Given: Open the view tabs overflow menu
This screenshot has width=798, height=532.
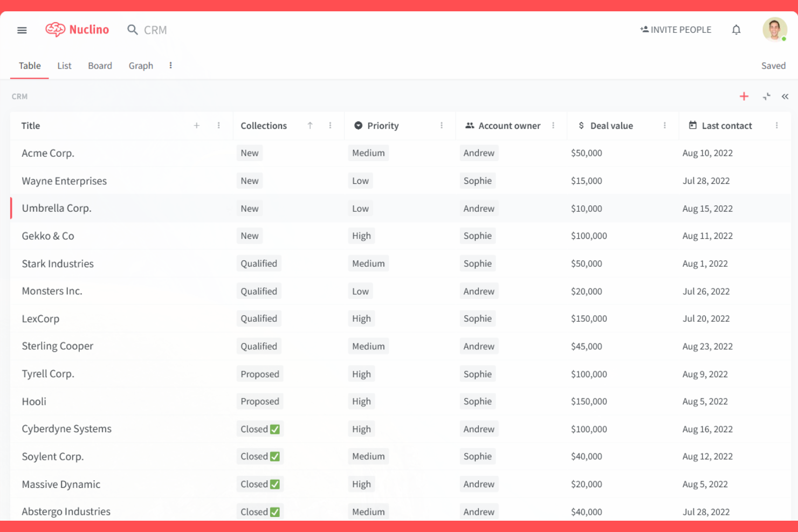Looking at the screenshot, I should tap(170, 65).
